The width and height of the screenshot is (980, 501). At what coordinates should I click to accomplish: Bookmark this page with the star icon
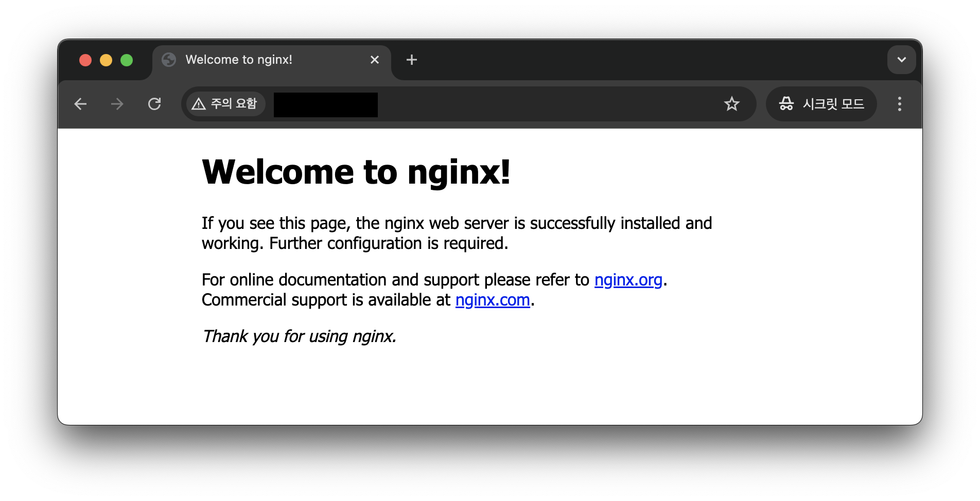(731, 104)
